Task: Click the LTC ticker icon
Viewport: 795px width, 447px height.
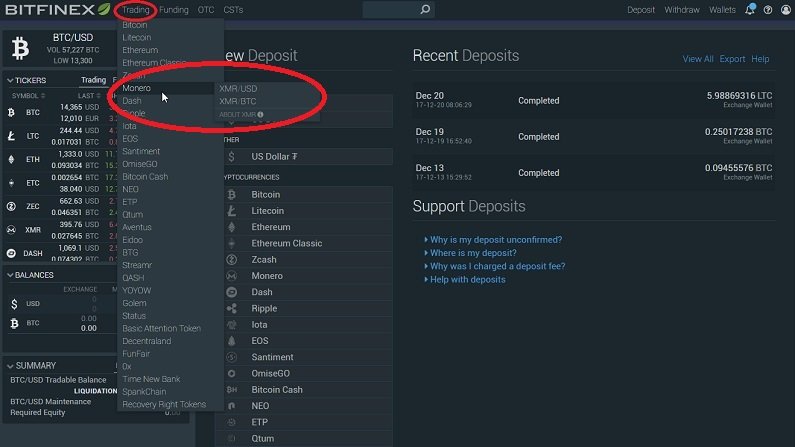Action: pyautogui.click(x=11, y=136)
